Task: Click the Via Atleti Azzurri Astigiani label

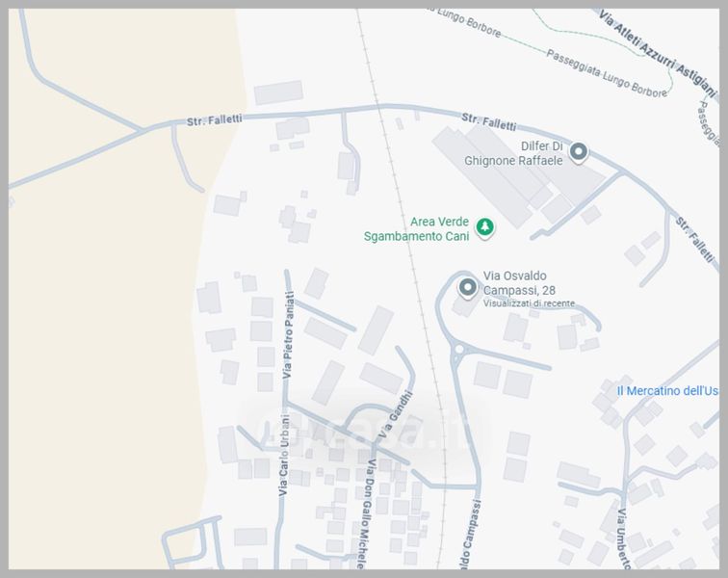Action: (x=657, y=53)
